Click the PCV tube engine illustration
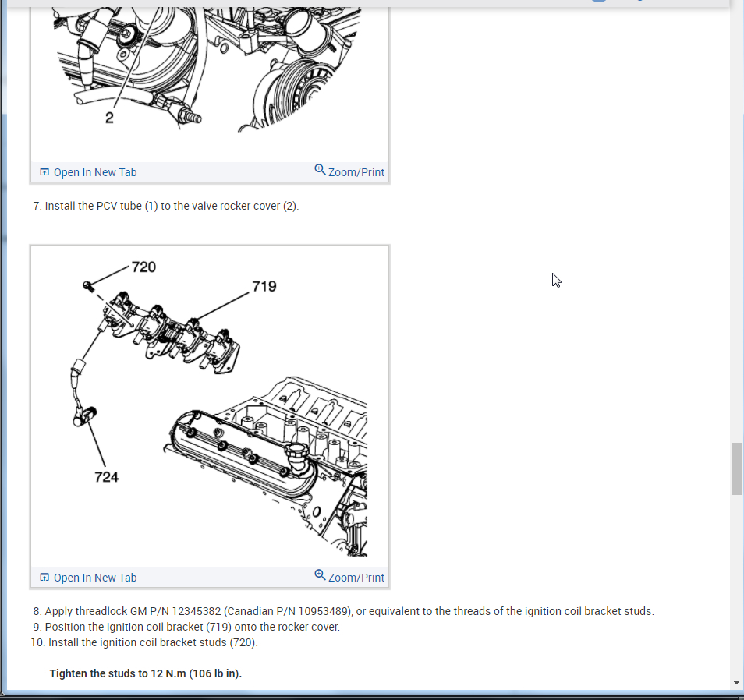 210,84
